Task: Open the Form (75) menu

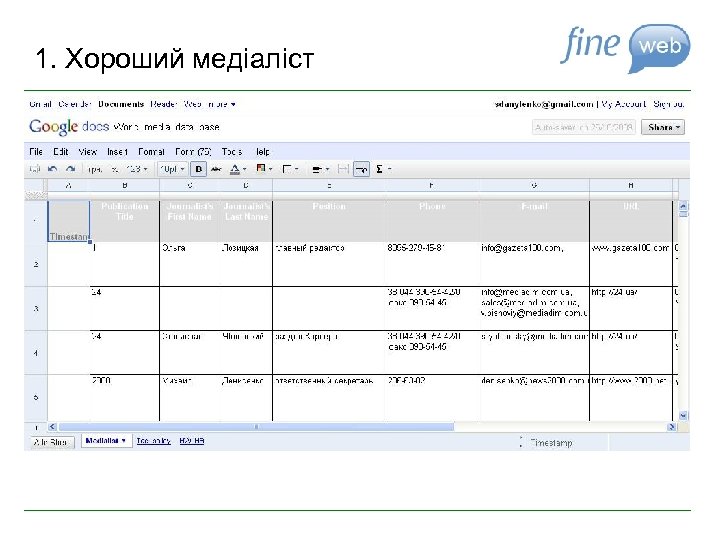Action: point(193,152)
